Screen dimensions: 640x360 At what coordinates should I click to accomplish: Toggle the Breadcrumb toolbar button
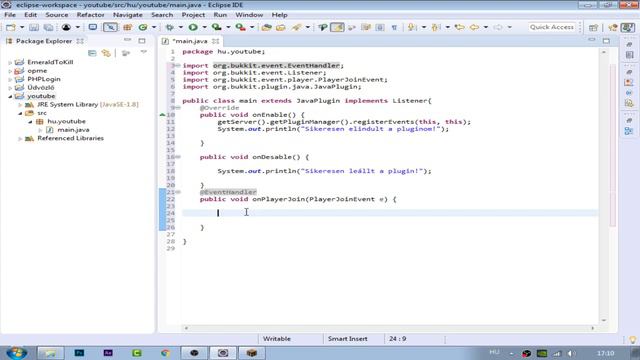(323, 27)
